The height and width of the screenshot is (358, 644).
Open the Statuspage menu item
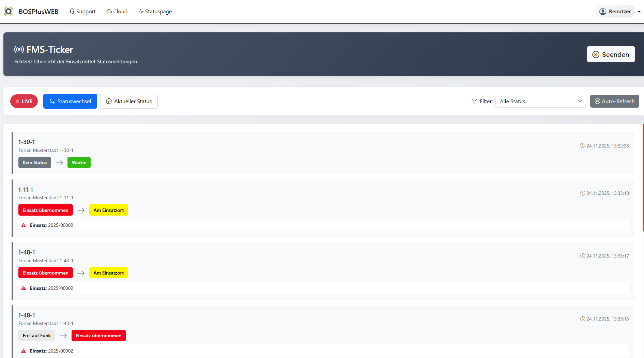[155, 11]
